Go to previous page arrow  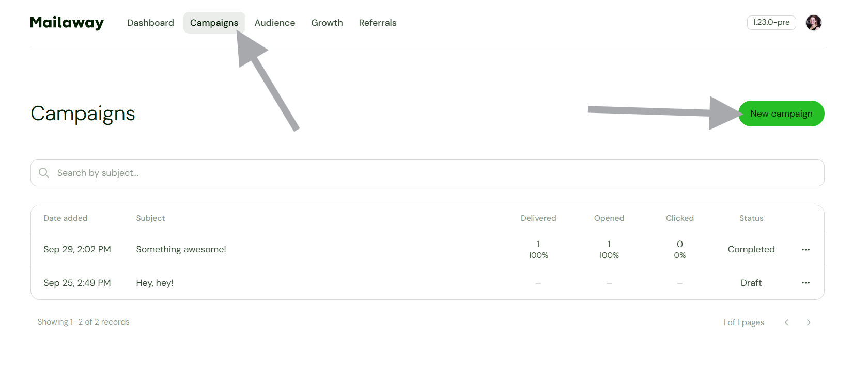pos(786,322)
